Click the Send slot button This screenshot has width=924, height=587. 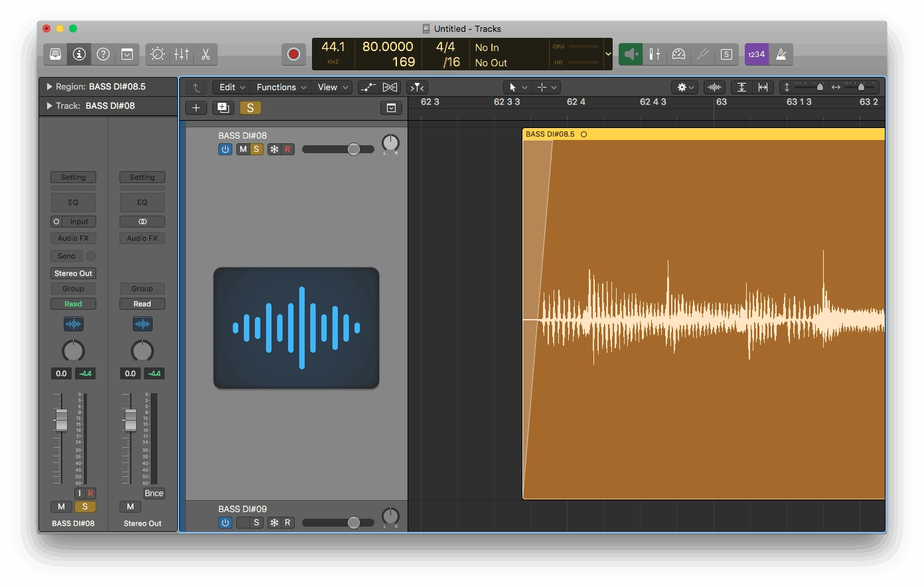coord(66,256)
